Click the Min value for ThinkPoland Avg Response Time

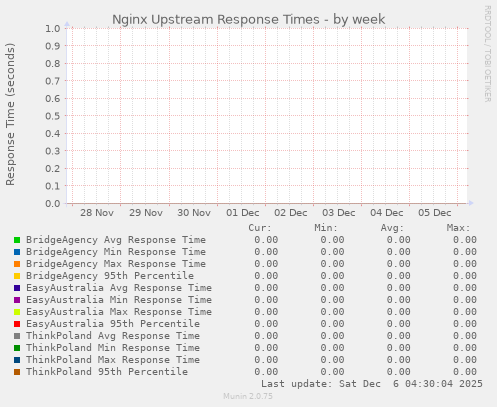pyautogui.click(x=332, y=336)
